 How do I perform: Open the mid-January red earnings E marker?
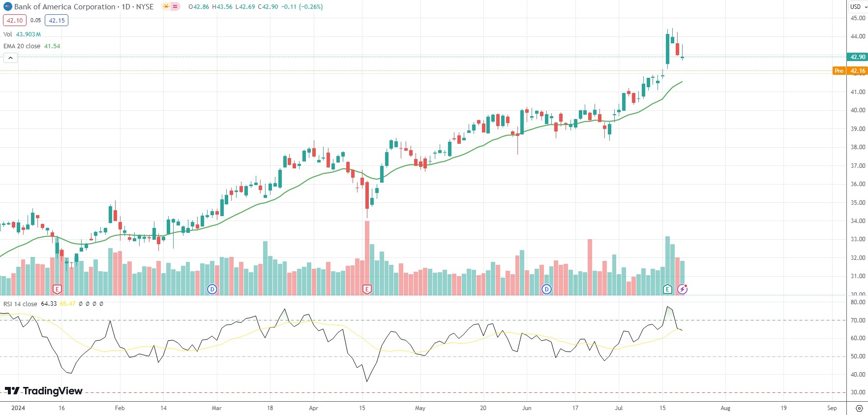[x=57, y=289]
